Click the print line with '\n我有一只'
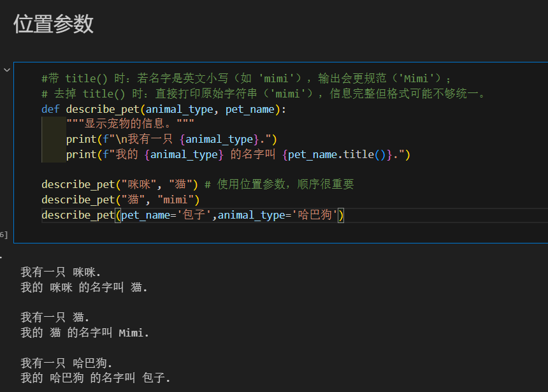This screenshot has height=392, width=548. click(x=171, y=139)
